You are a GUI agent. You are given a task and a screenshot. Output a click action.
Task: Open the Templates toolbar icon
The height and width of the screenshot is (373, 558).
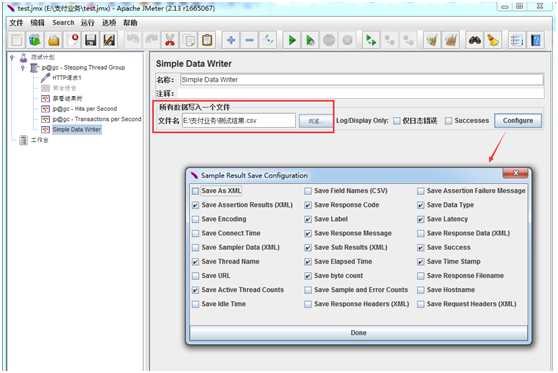35,40
